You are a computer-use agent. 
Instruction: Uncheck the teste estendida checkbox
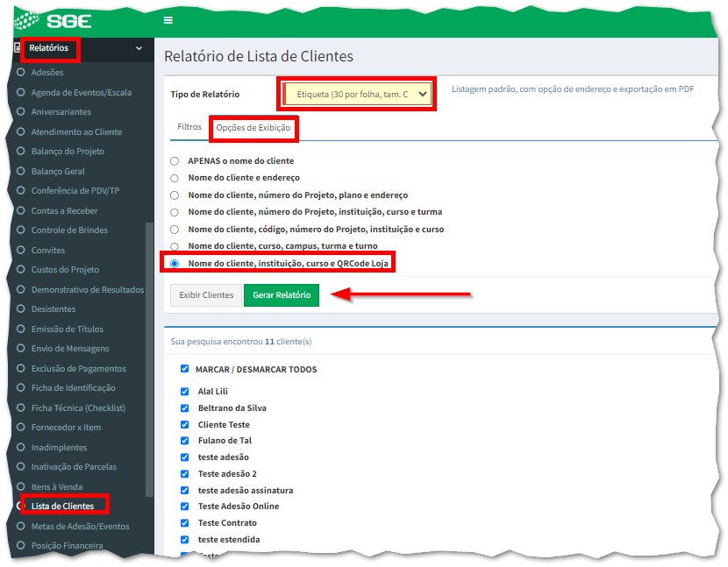185,540
